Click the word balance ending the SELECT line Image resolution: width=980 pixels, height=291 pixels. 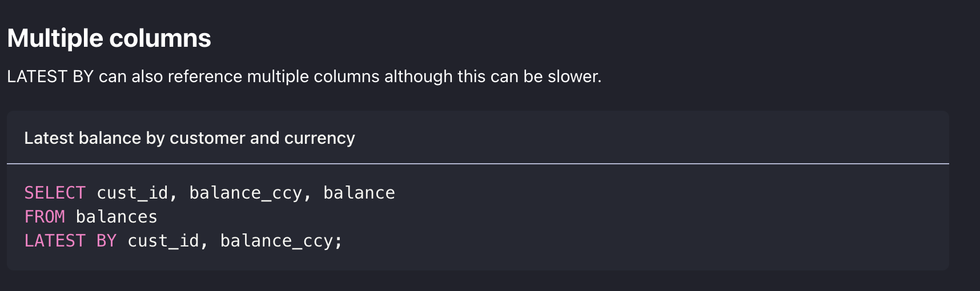(359, 193)
